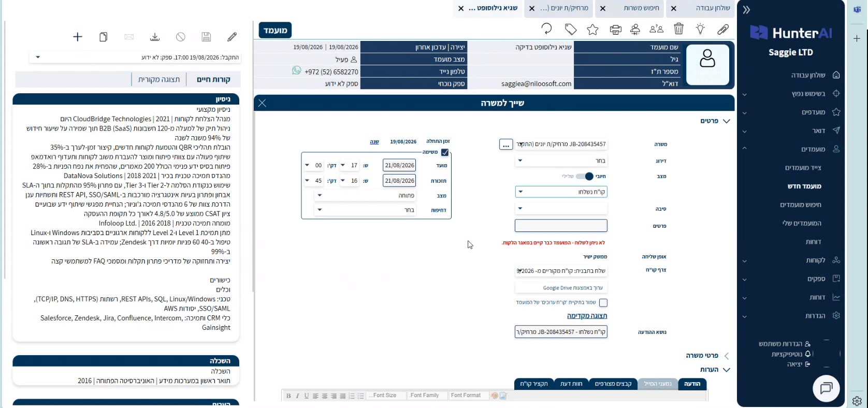Click the printer icon in candidate toolbar
Screen dimensions: 868x408
click(x=615, y=30)
